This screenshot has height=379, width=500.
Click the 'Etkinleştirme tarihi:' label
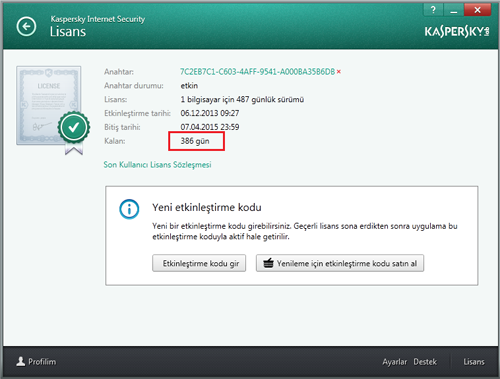137,113
